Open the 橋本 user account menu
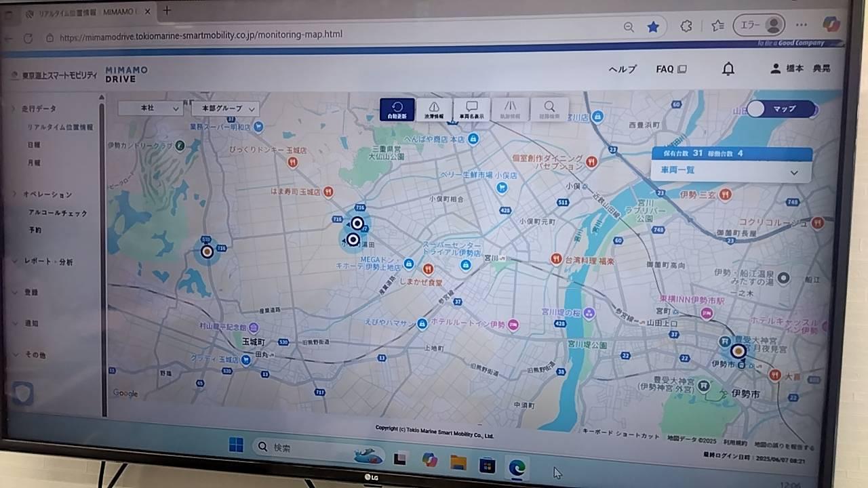Viewport: 868px width, 488px height. pyautogui.click(x=800, y=68)
